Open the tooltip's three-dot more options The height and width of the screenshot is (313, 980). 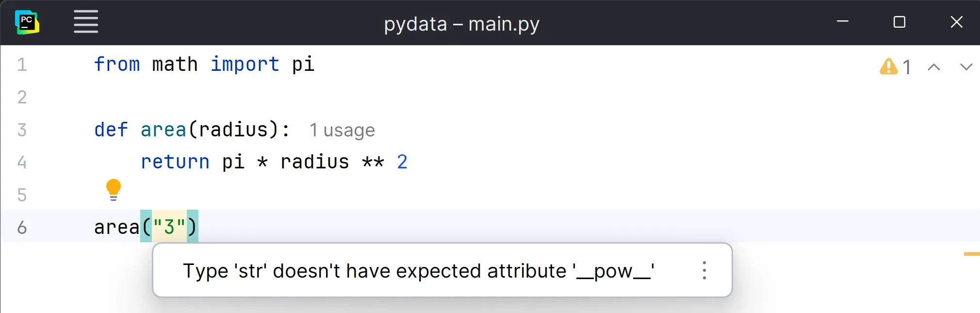point(704,270)
